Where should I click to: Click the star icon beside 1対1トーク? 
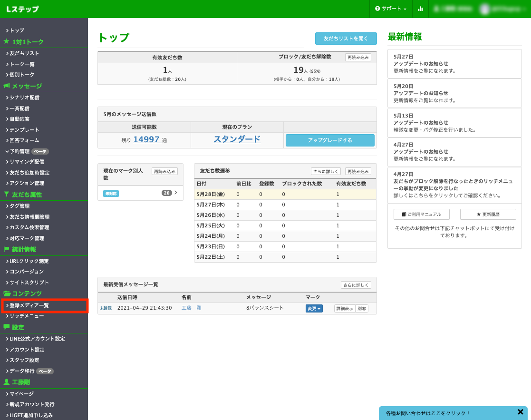click(6, 41)
